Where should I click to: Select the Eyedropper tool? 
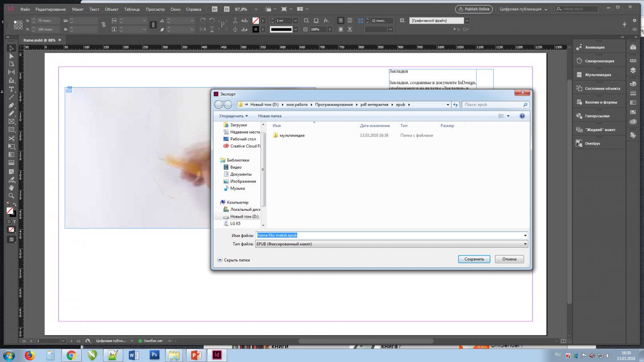click(x=12, y=179)
